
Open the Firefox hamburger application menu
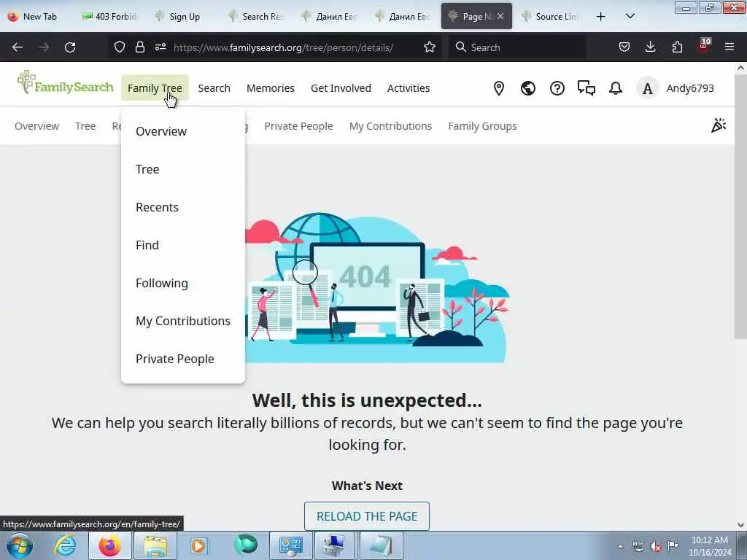(x=729, y=47)
